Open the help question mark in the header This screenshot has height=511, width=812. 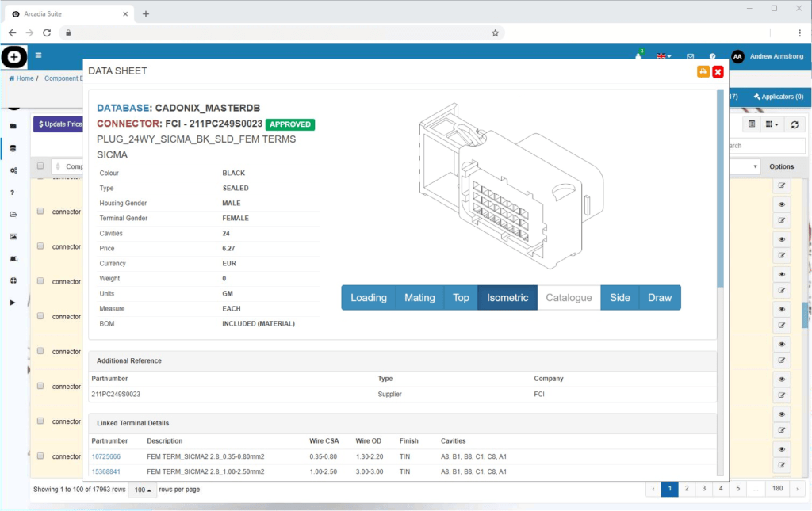coord(713,56)
